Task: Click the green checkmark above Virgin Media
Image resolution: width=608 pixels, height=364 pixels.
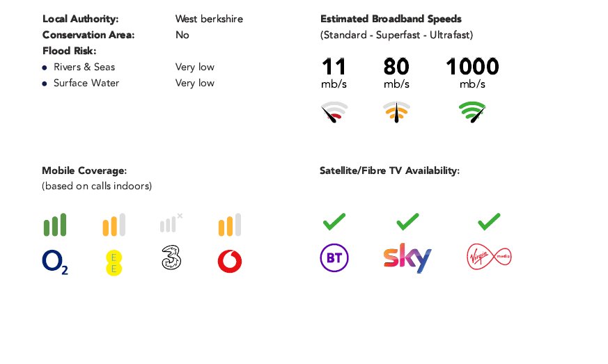Action: [489, 221]
